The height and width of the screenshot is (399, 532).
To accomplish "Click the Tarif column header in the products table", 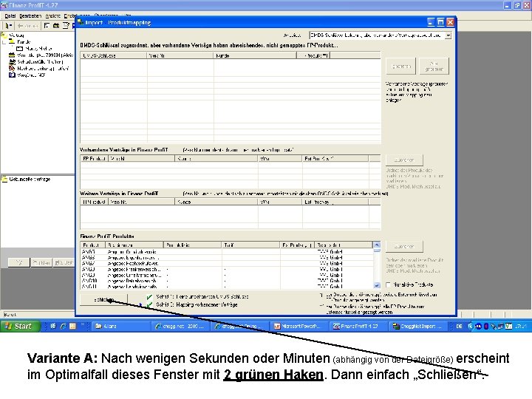I will tap(250, 245).
